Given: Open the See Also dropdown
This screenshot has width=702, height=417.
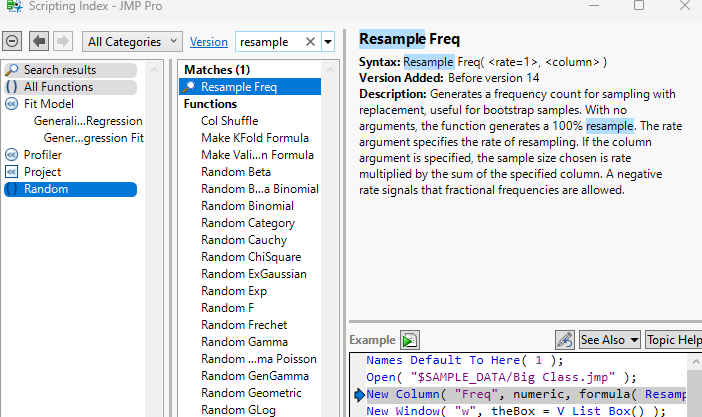Looking at the screenshot, I should (x=609, y=340).
